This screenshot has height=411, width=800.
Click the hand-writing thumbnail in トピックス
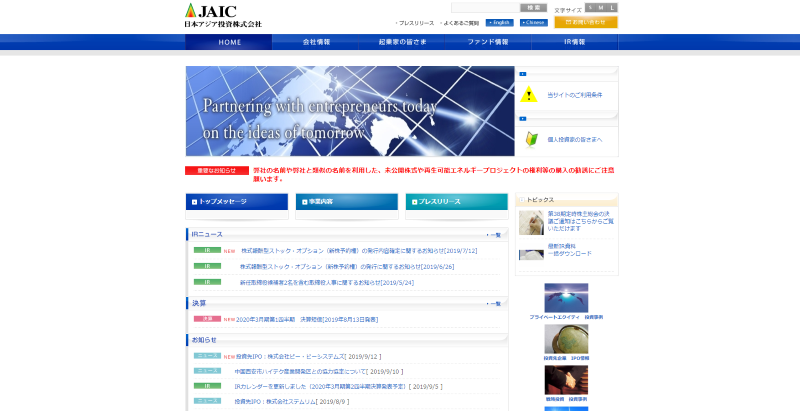532,222
